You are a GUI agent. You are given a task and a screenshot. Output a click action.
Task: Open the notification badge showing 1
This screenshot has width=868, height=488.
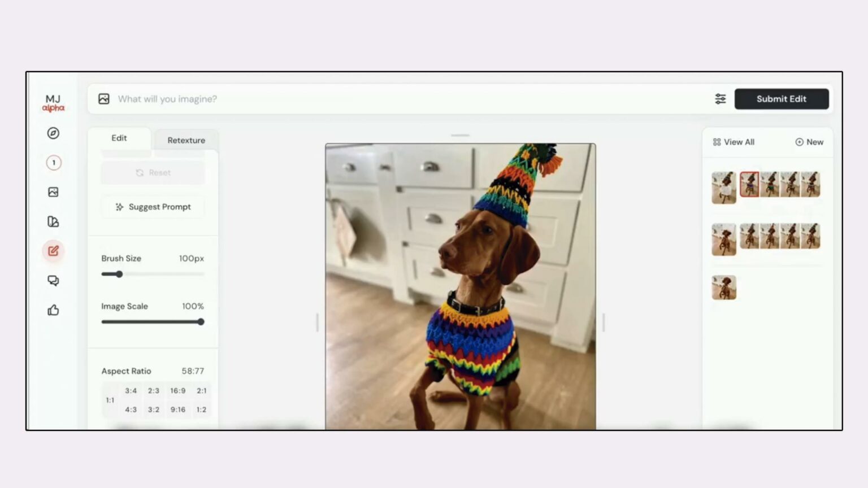point(54,163)
